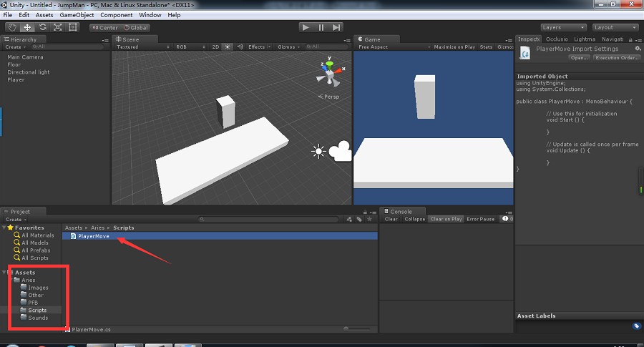Screen dimensions: 644x347
Task: Open Scene Textured draw mode dropdown
Action: (142, 47)
